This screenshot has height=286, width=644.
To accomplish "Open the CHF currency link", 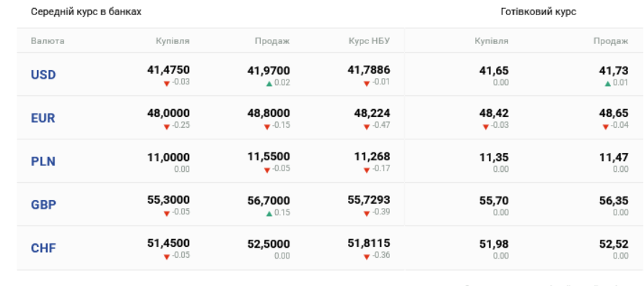I will click(43, 248).
